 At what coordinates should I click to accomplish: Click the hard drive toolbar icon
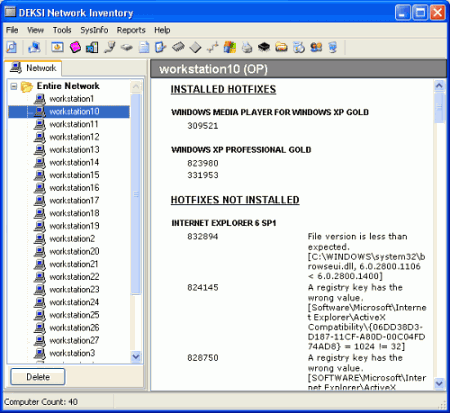pyautogui.click(x=126, y=47)
